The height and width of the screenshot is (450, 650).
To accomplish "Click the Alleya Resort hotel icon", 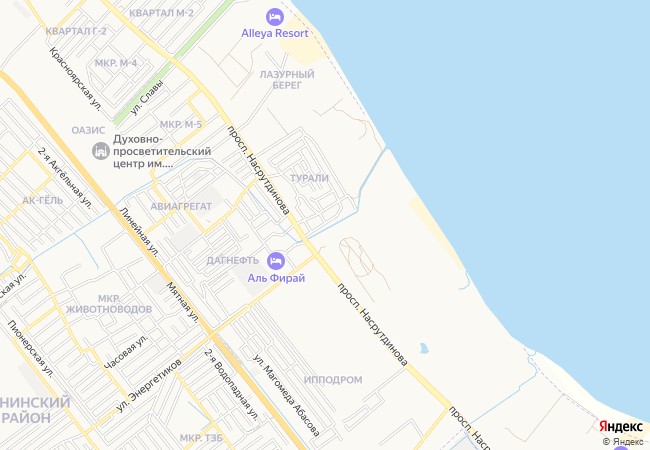I will coord(274,17).
